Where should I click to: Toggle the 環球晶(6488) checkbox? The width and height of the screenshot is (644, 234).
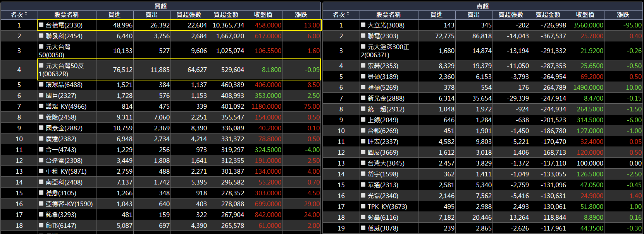click(41, 84)
